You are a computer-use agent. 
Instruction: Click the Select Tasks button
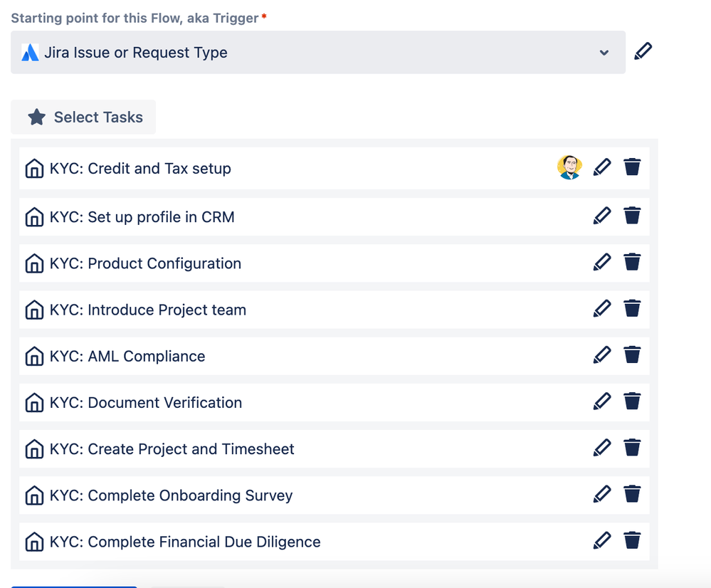pyautogui.click(x=83, y=117)
